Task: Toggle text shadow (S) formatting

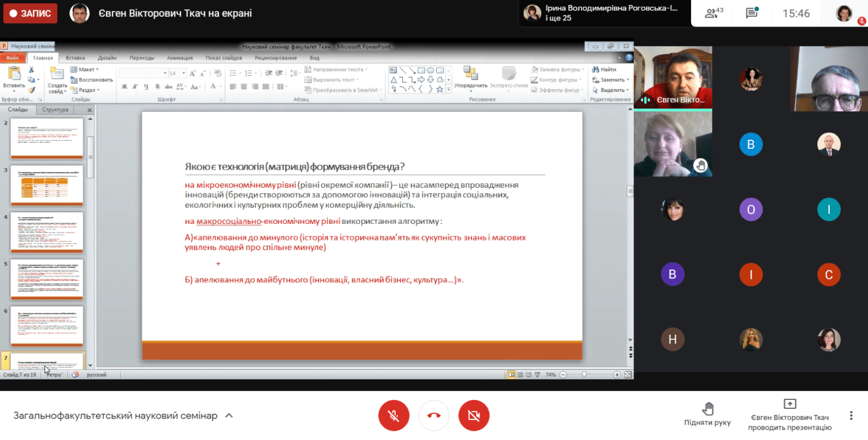Action: [x=157, y=87]
